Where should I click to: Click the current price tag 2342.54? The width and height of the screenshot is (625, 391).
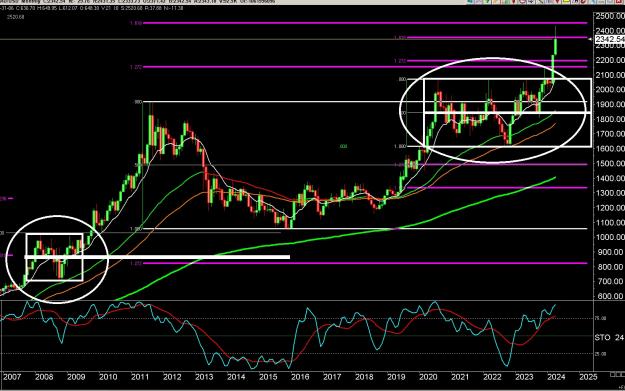(610, 39)
